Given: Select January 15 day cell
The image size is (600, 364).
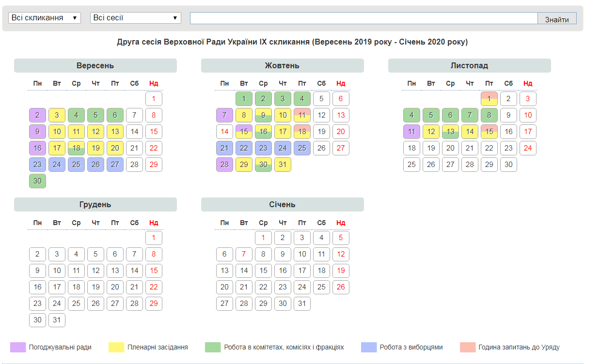Looking at the screenshot, I should 263,271.
